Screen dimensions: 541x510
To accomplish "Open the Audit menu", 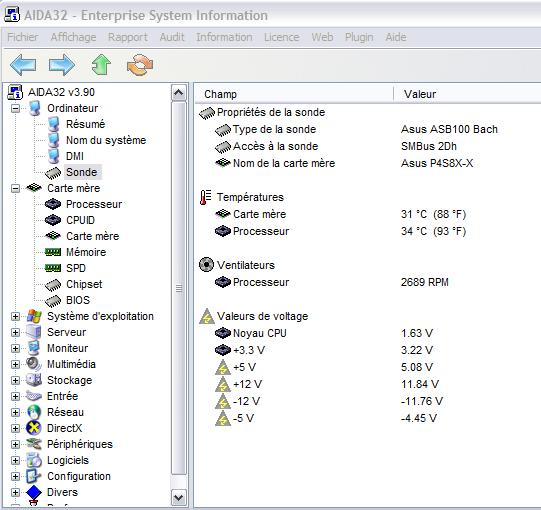I will coord(172,37).
